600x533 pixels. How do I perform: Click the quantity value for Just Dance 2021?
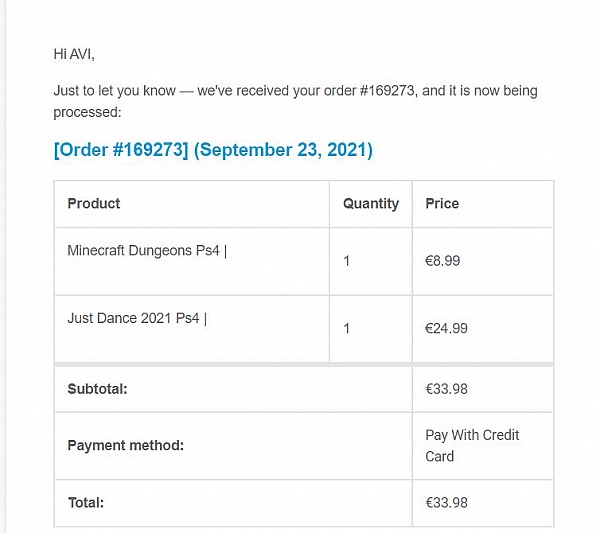click(x=346, y=328)
